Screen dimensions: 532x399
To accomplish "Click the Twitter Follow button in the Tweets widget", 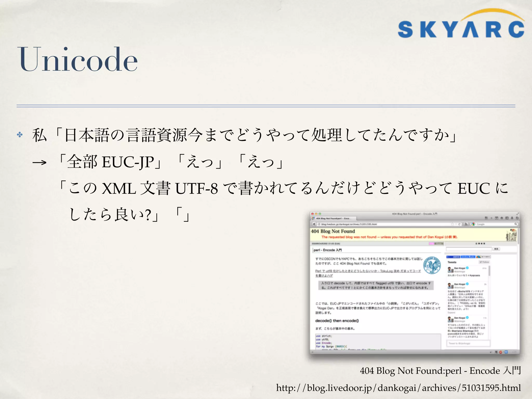I will [x=484, y=262].
